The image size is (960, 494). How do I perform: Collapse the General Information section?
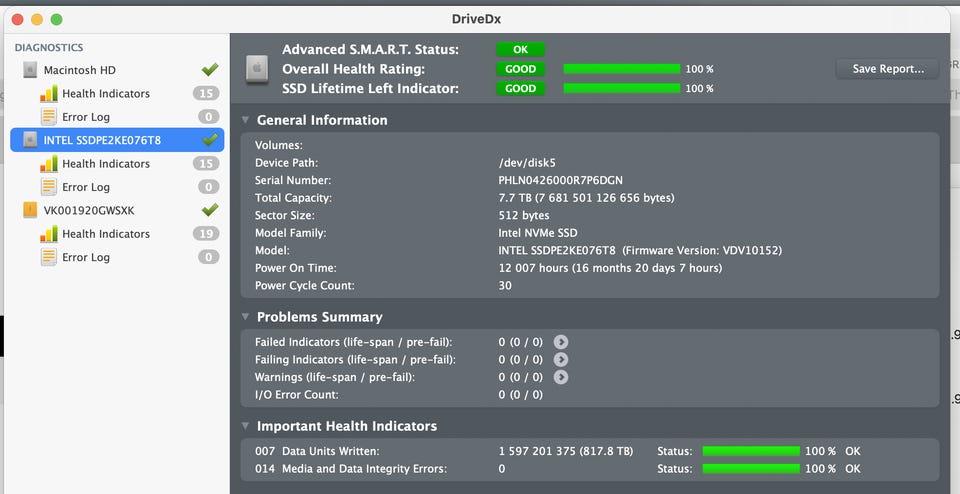tap(246, 120)
